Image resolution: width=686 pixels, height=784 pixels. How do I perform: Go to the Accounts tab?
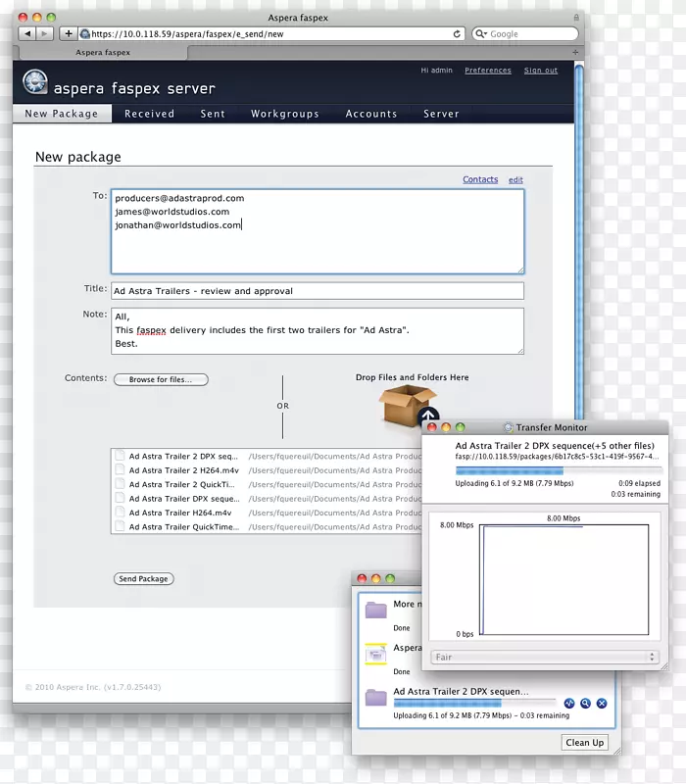[x=371, y=114]
